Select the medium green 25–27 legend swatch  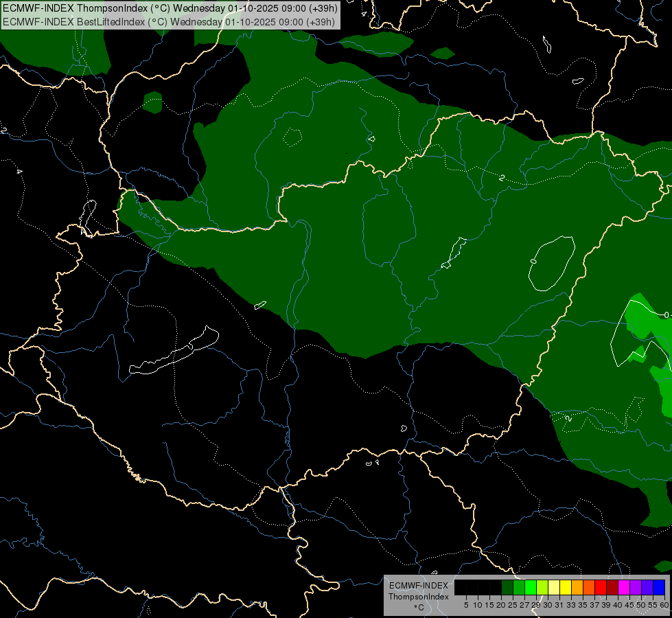pos(519,587)
